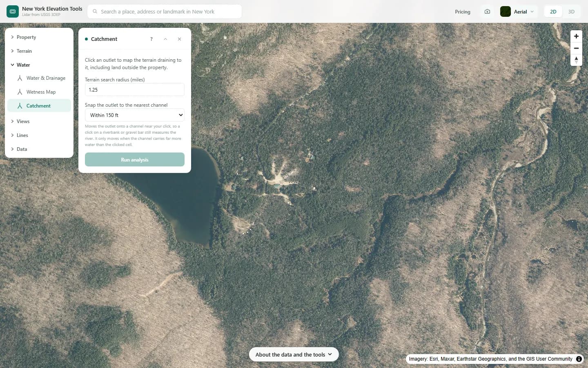Image resolution: width=588 pixels, height=368 pixels.
Task: Reset map north with compass icon
Action: (x=576, y=60)
